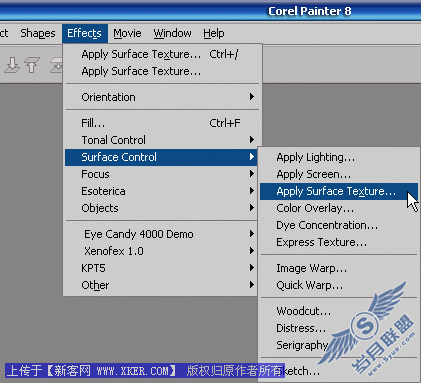Choose Serigraphy in the submenu

tap(339, 345)
